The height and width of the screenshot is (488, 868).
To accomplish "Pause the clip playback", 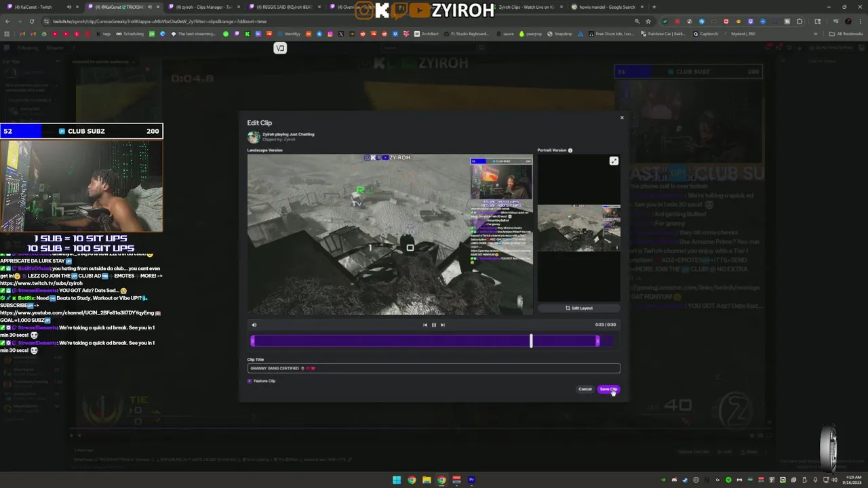I will point(434,325).
